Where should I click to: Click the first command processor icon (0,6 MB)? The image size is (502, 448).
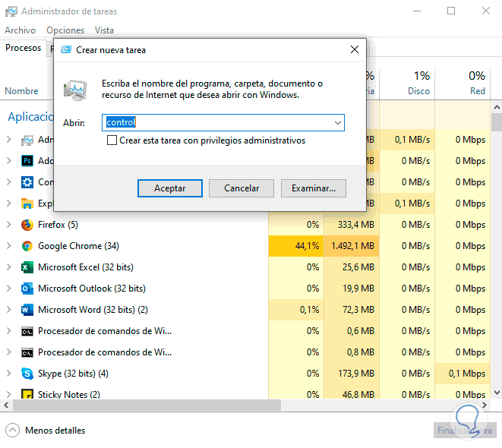[27, 332]
